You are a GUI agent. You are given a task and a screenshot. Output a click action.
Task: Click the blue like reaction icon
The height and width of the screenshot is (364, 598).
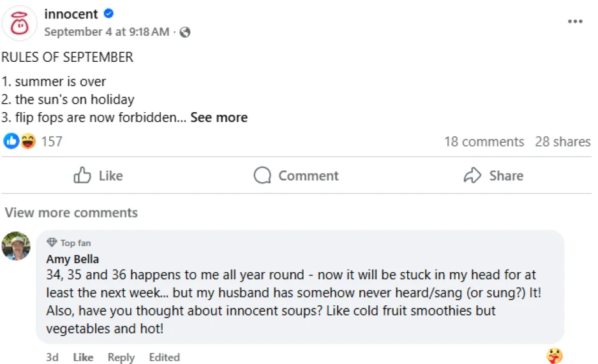tap(11, 141)
